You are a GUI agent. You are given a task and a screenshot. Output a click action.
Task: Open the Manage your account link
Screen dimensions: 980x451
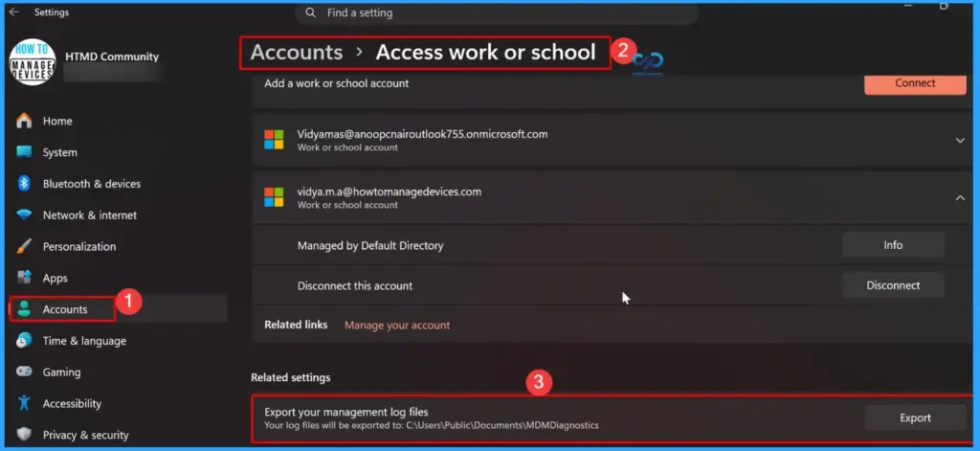[397, 326]
